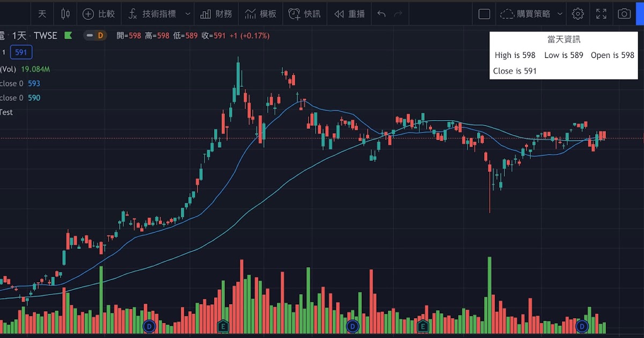Switch candlestick chart style icon
644x338 pixels.
(x=64, y=13)
